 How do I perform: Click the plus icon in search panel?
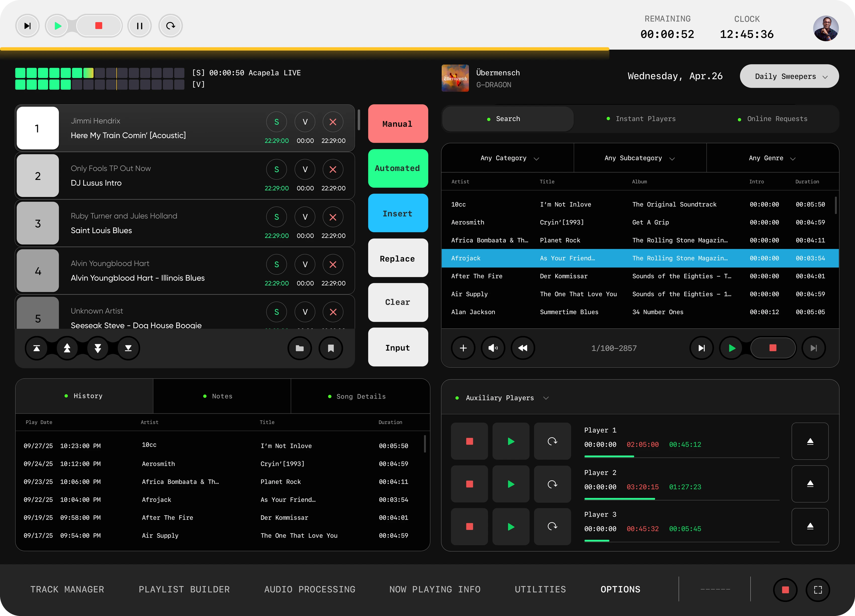[x=463, y=348]
